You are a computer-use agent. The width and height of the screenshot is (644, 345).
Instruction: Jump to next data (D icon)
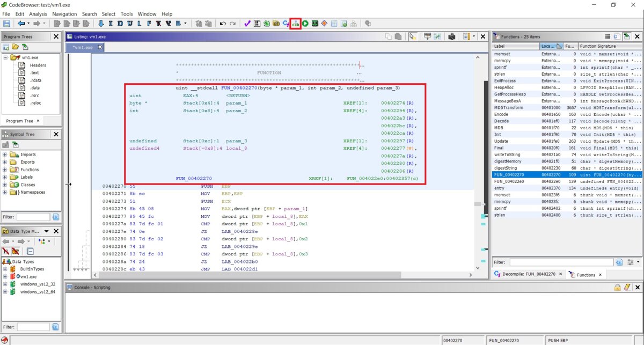pyautogui.click(x=121, y=24)
